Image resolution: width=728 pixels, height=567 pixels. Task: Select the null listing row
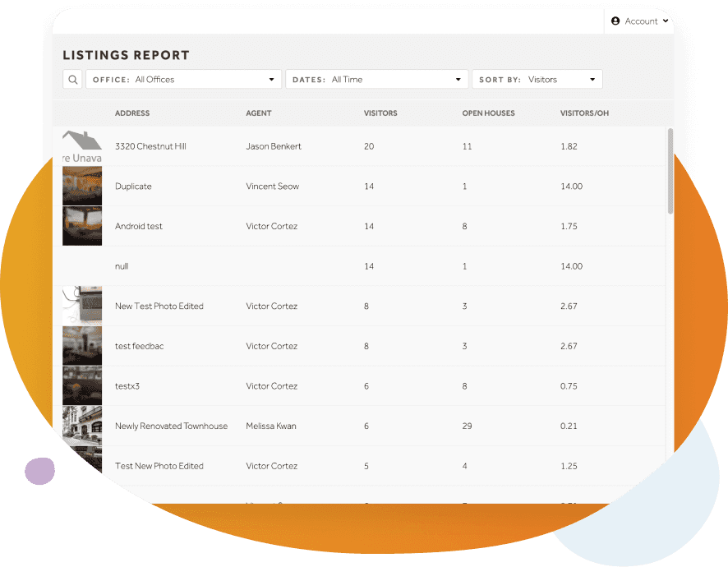[x=362, y=266]
